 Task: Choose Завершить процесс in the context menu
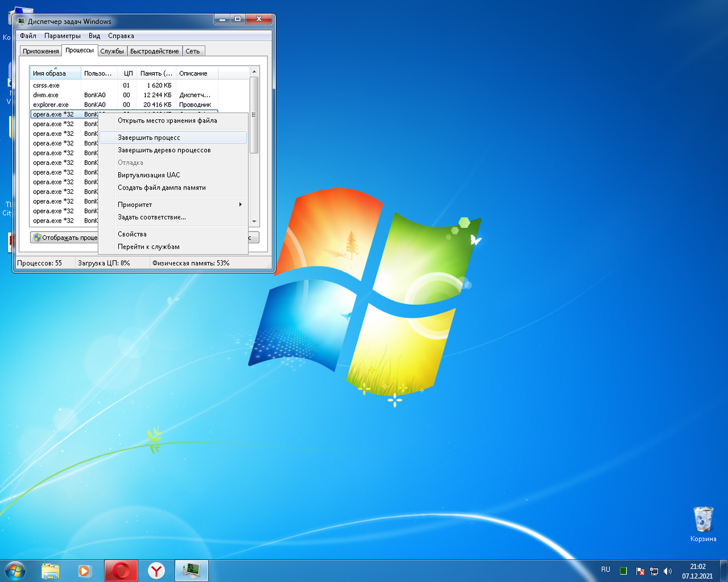pos(174,138)
